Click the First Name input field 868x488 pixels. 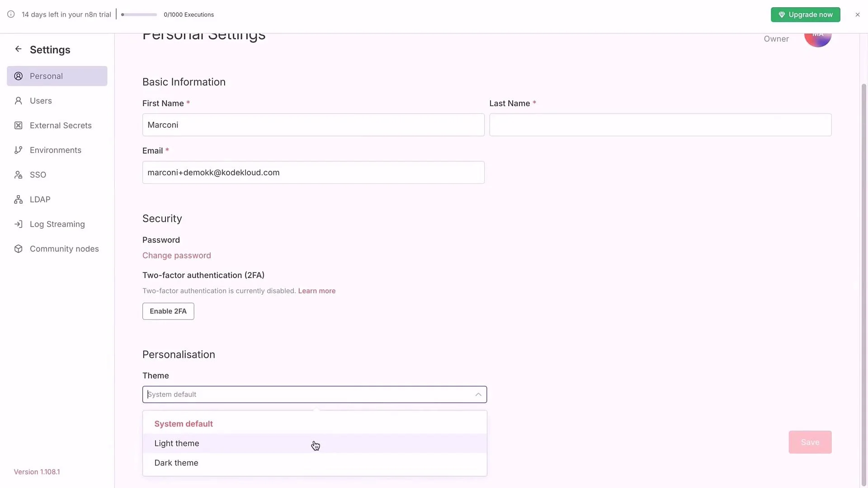tap(313, 125)
